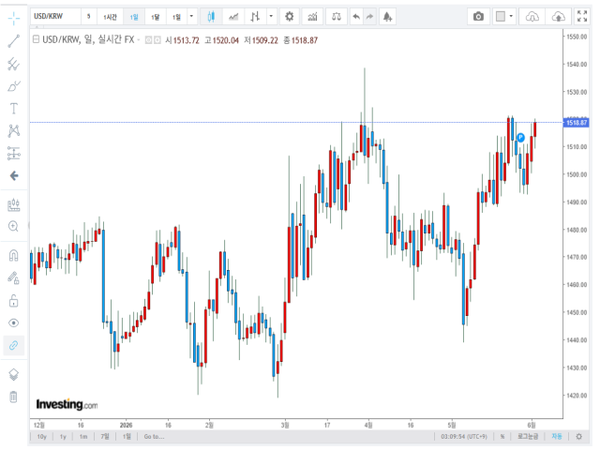Click the 03:09:54 (UTC+9) timezone
The width and height of the screenshot is (600, 450).
coord(464,437)
